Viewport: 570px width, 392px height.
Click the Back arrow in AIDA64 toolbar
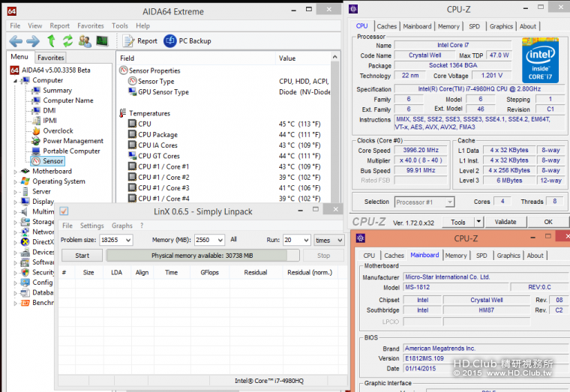tap(15, 41)
